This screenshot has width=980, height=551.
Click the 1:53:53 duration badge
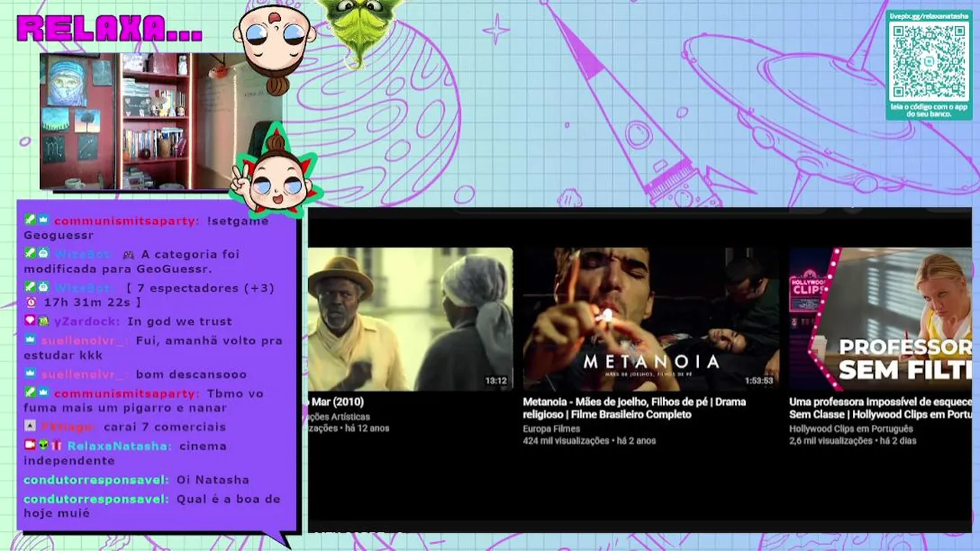pyautogui.click(x=758, y=380)
